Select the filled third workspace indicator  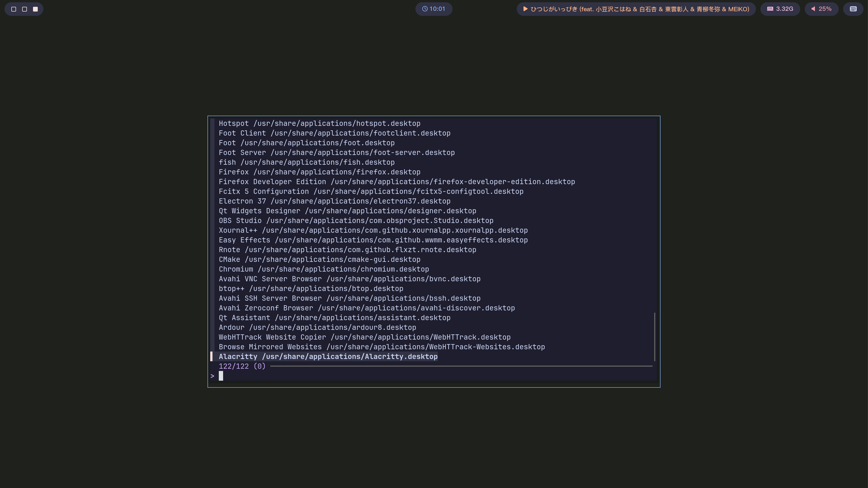click(35, 9)
